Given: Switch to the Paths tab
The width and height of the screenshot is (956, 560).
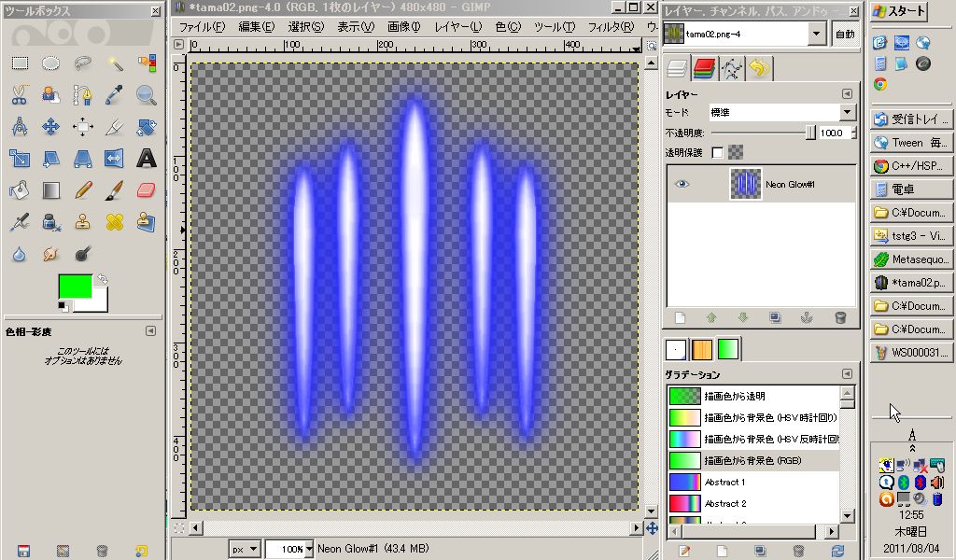Looking at the screenshot, I should coord(732,68).
